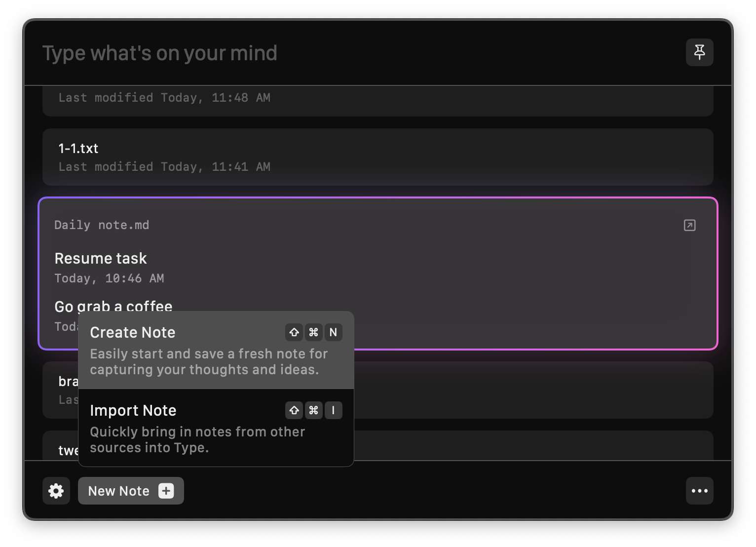Open settings with the gear icon
This screenshot has width=756, height=547.
tap(56, 491)
